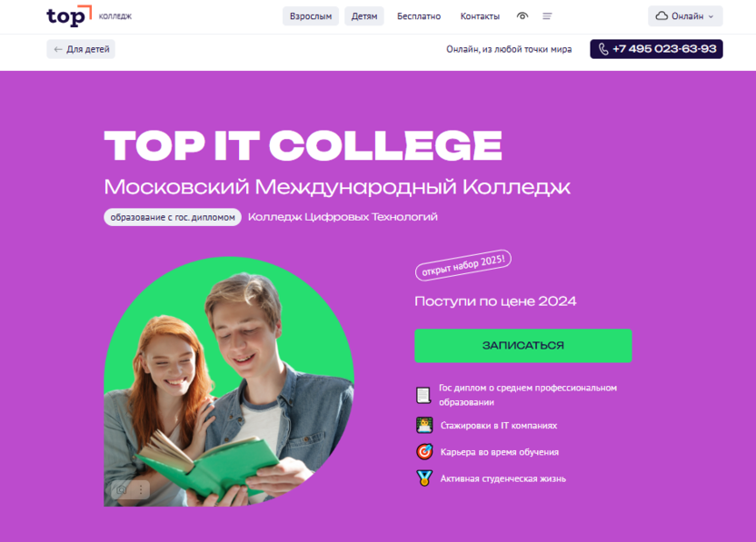Click the back arrow in Для детей
756x542 pixels.
58,49
